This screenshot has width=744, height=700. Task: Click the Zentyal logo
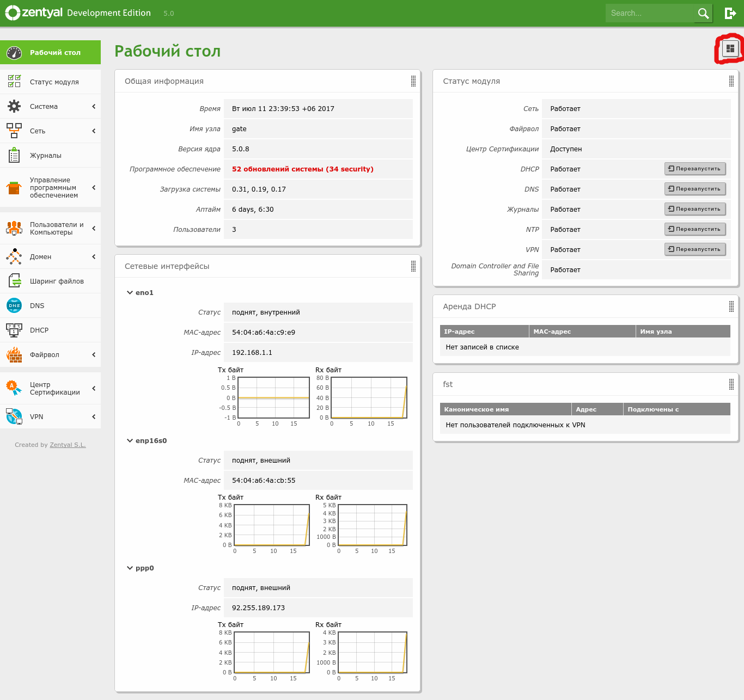pyautogui.click(x=34, y=13)
